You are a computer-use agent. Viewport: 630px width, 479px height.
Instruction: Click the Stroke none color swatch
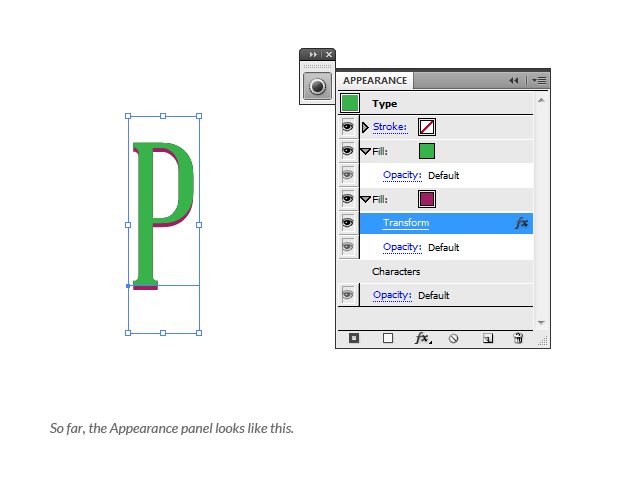(x=427, y=127)
